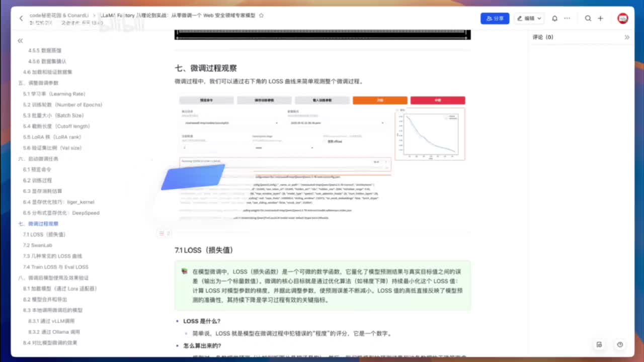644x362 pixels.
Task: Star this document as favorite
Action: click(x=261, y=16)
